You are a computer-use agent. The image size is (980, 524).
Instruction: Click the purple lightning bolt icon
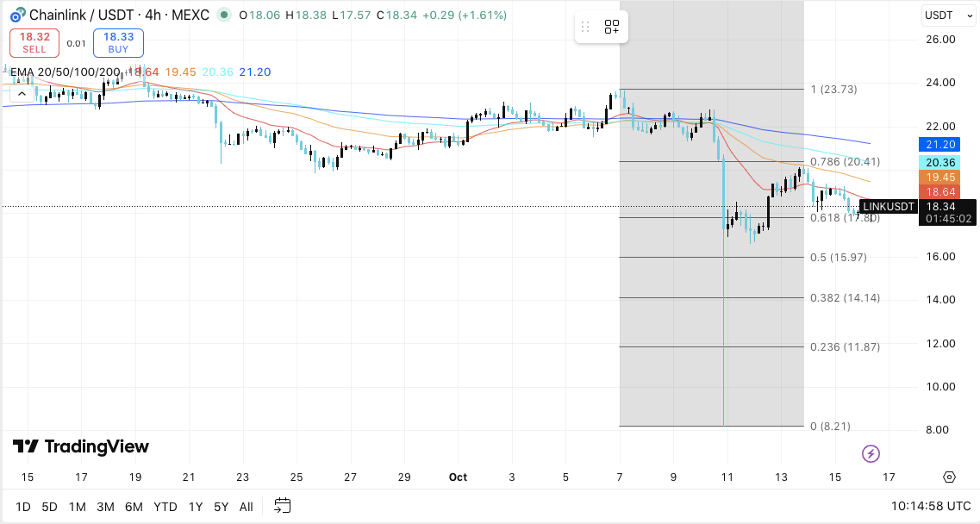(x=871, y=453)
